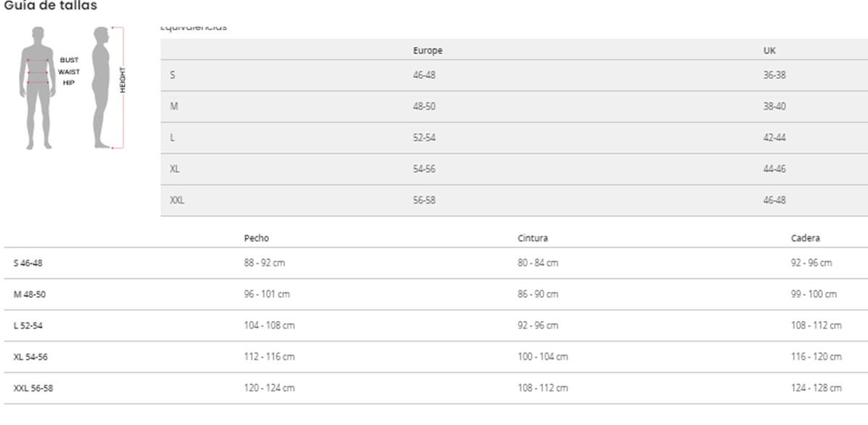Select the UK column header
Viewport: 868px width, 425px height.
pos(770,51)
